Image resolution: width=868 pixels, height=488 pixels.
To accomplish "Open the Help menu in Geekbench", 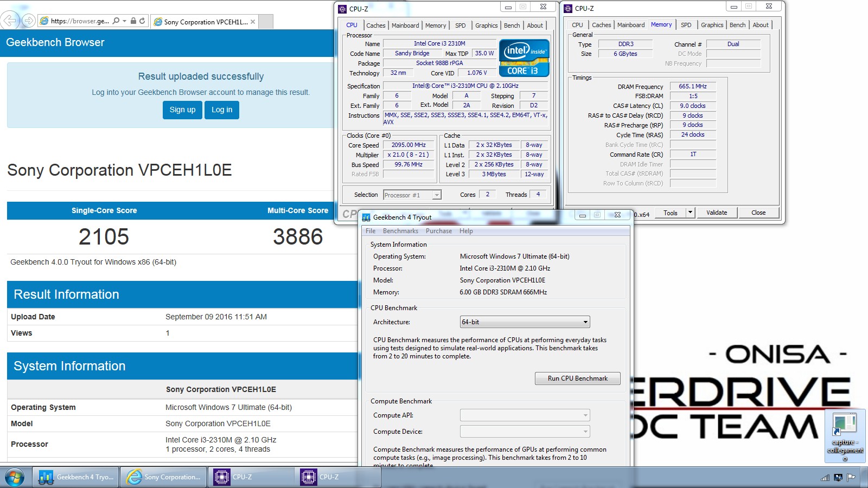I will point(466,231).
